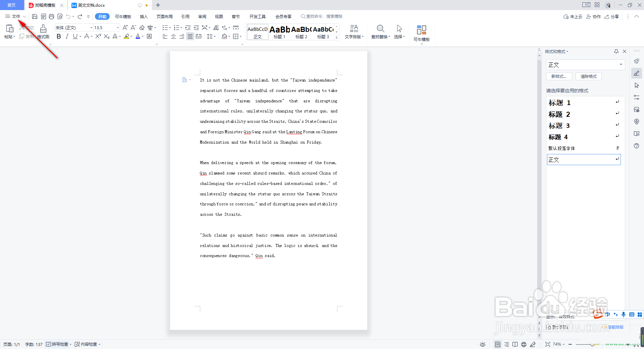Click the Sort icon
Viewport: 644px width, 349px height.
[x=216, y=28]
